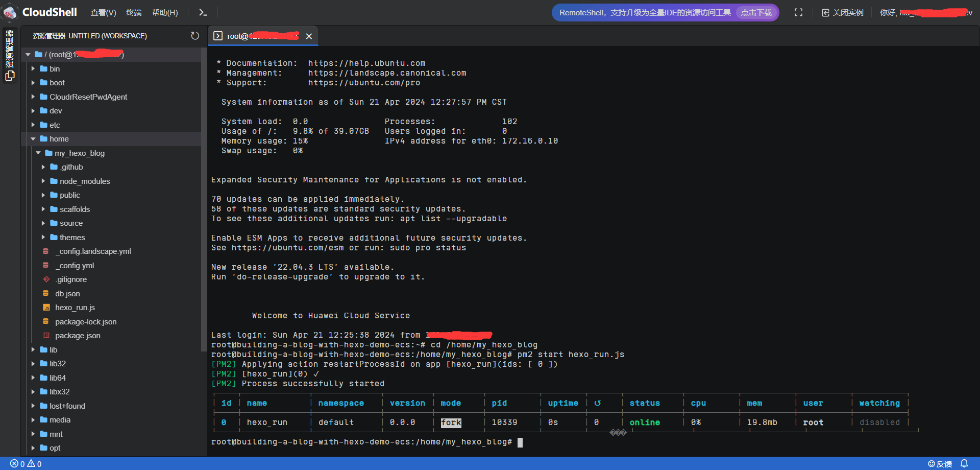Open the 查看(V) menu
This screenshot has width=980, height=470.
tap(103, 13)
